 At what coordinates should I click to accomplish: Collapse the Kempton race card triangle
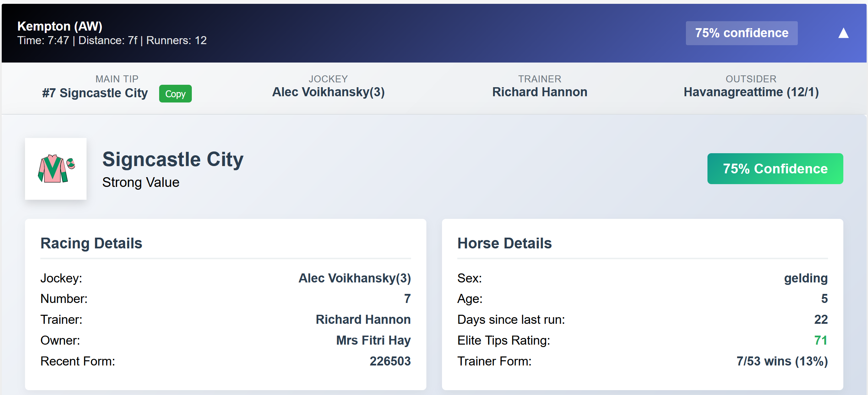(x=843, y=33)
